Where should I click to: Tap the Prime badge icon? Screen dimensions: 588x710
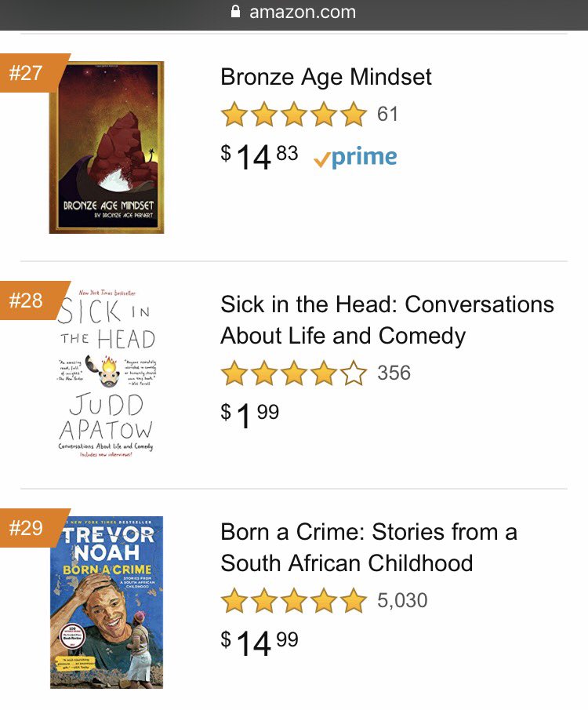(355, 157)
